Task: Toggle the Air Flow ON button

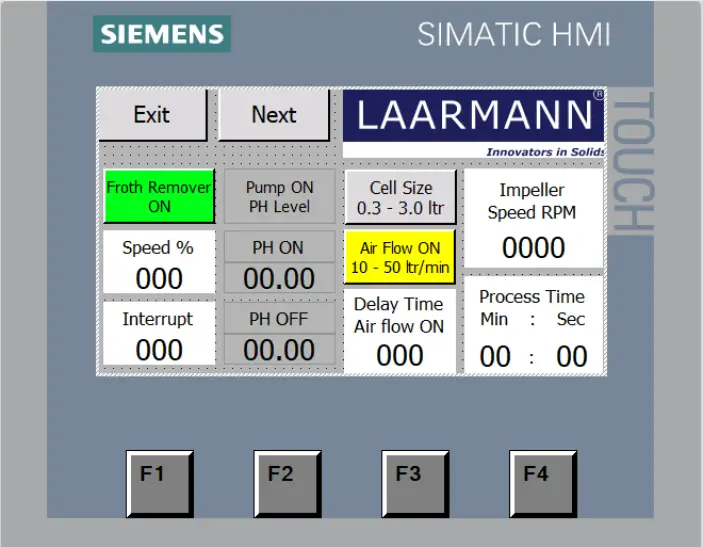Action: 400,257
